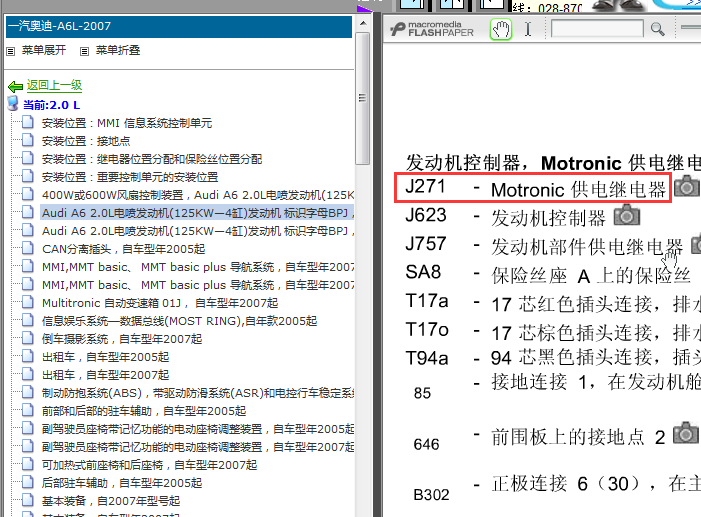
Task: Select highlighted Audi A6 2.0L电喷发动机 entry
Action: point(198,213)
